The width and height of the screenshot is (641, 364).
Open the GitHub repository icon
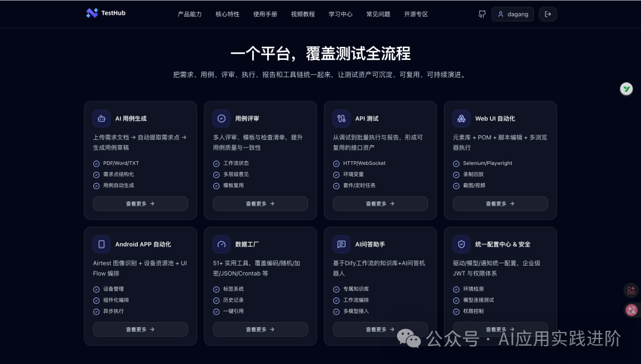coord(482,14)
